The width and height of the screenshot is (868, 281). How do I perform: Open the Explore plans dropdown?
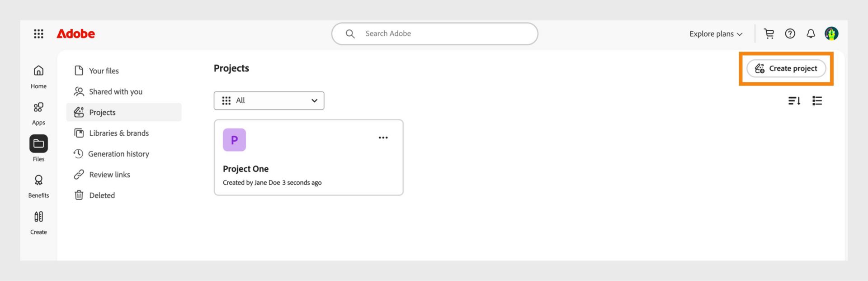point(715,33)
